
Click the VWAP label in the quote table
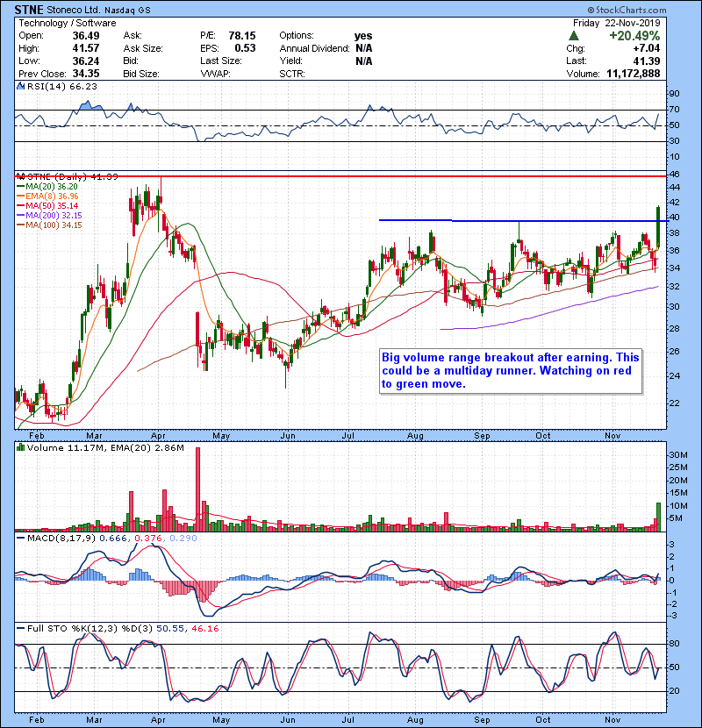(x=215, y=74)
